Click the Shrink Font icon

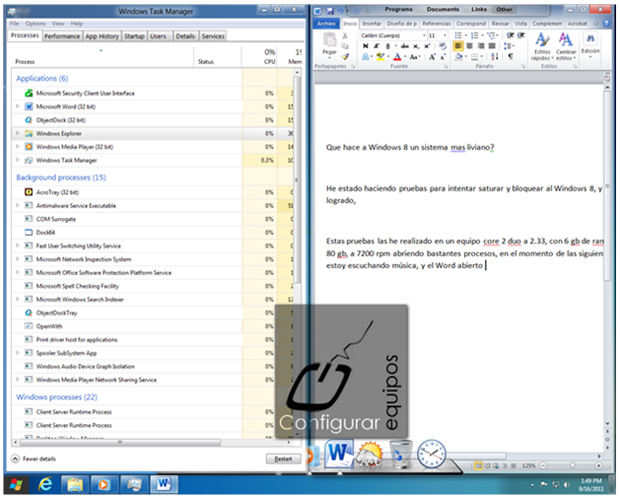(x=443, y=57)
